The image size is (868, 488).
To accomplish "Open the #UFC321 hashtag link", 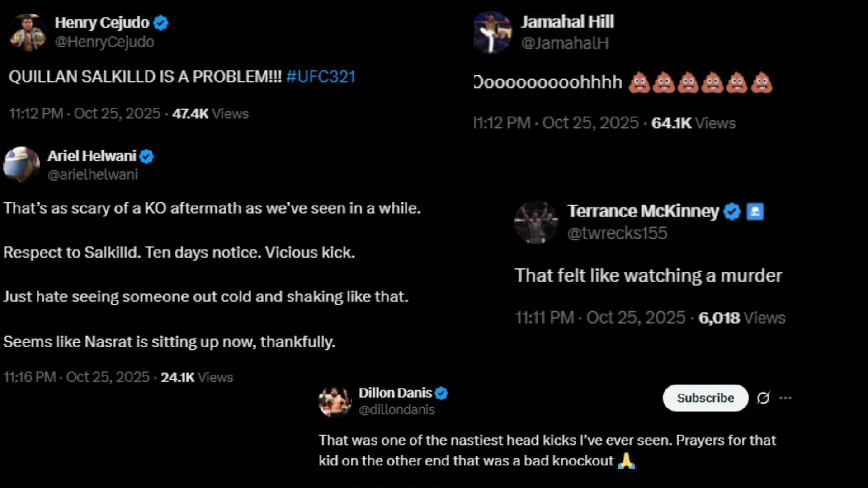I will point(321,77).
